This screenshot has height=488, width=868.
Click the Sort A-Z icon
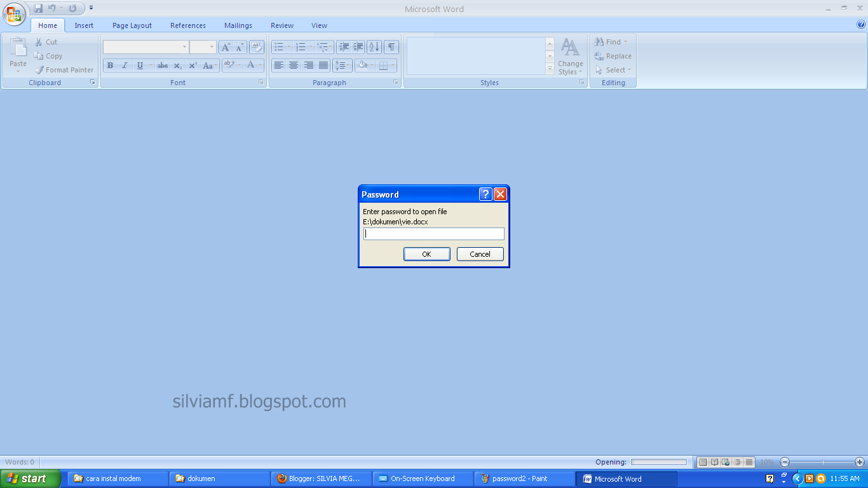(x=374, y=47)
